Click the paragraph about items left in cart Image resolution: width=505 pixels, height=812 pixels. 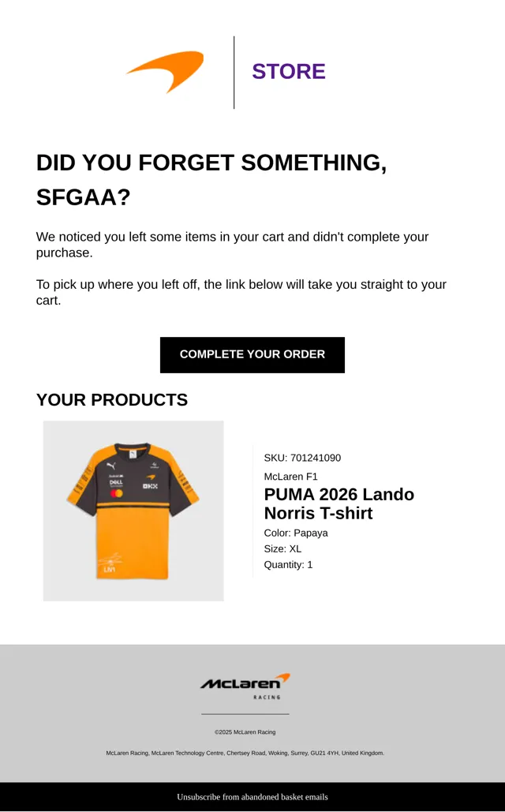tap(232, 245)
